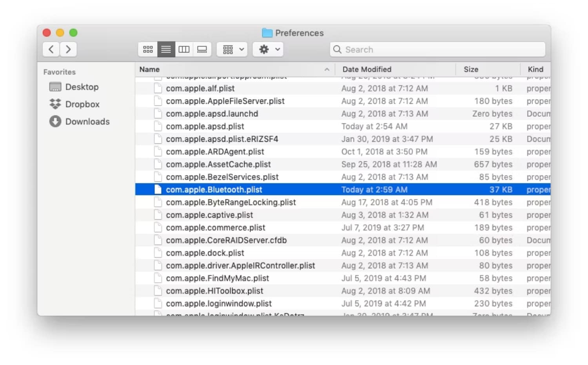
Task: Go back with the left arrow button
Action: click(x=51, y=49)
